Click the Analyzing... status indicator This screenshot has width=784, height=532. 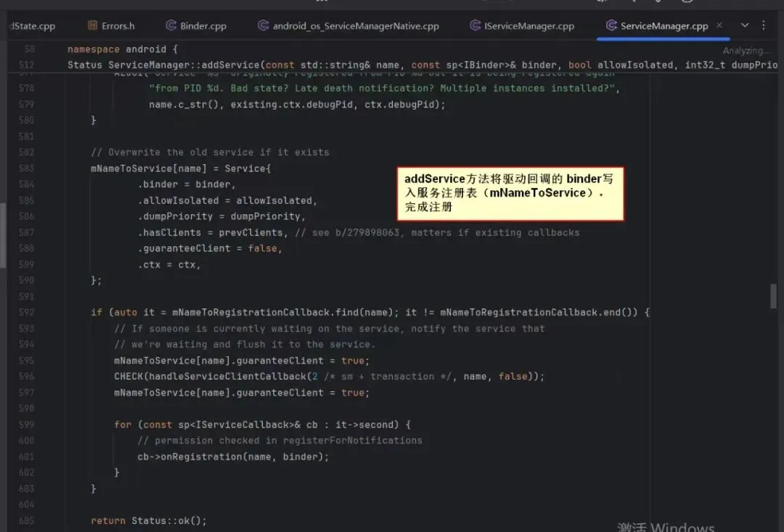tap(746, 51)
